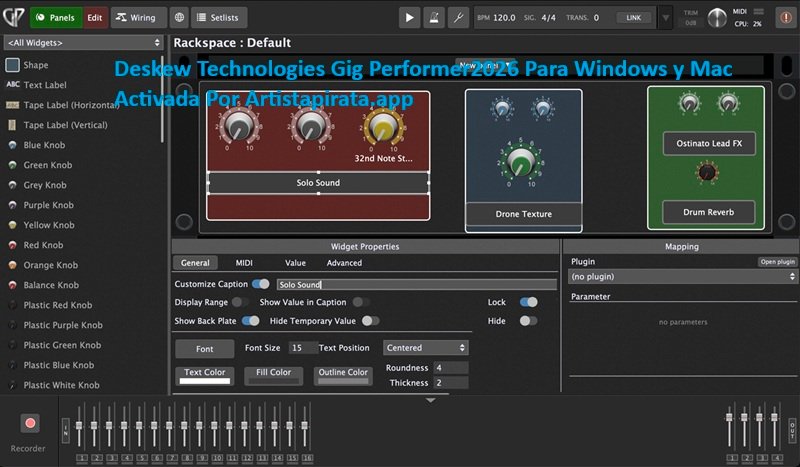Expand the transport options arrow

665,18
